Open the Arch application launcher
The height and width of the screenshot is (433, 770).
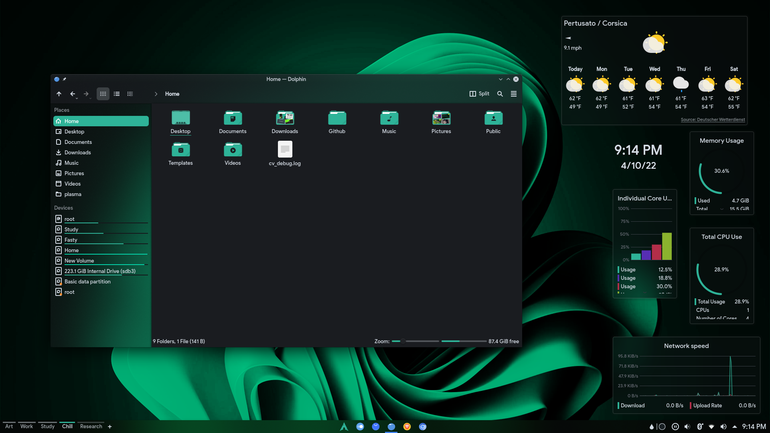pos(344,427)
